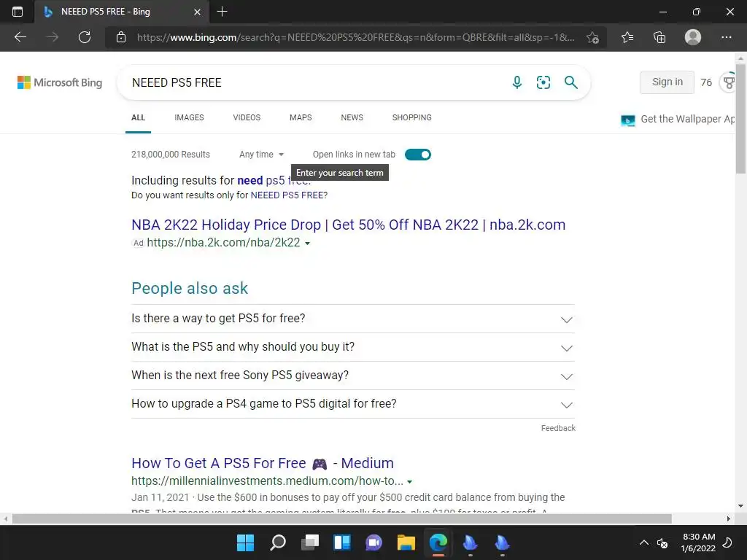Open the dropdown arrow beside the Medium result URL

click(x=410, y=482)
